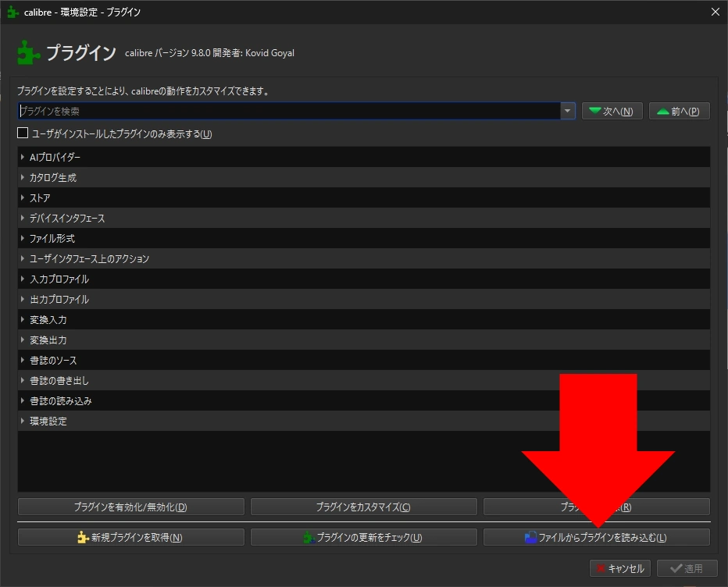The height and width of the screenshot is (587, 728).
Task: Close the plugin preferences window
Action: pos(715,12)
